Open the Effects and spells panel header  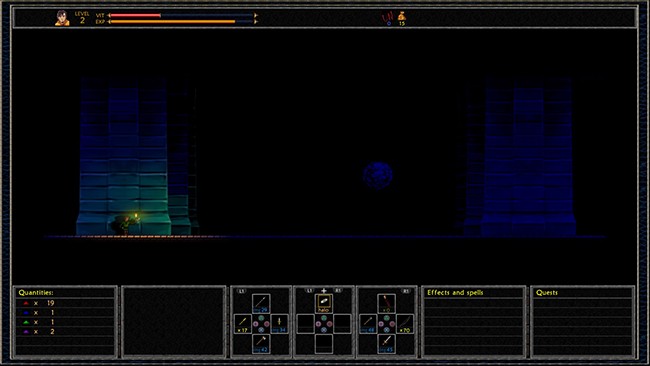[x=455, y=293]
